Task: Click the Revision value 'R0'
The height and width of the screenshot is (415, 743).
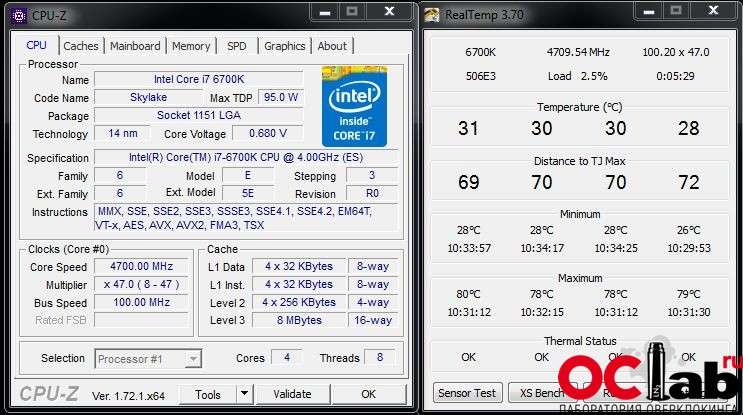Action: (x=372, y=193)
